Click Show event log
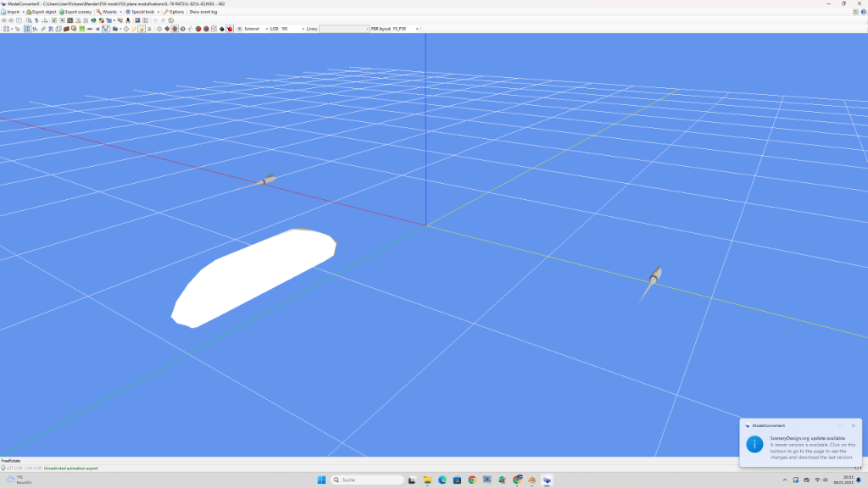Viewport: 868px width, 488px height. coord(203,12)
